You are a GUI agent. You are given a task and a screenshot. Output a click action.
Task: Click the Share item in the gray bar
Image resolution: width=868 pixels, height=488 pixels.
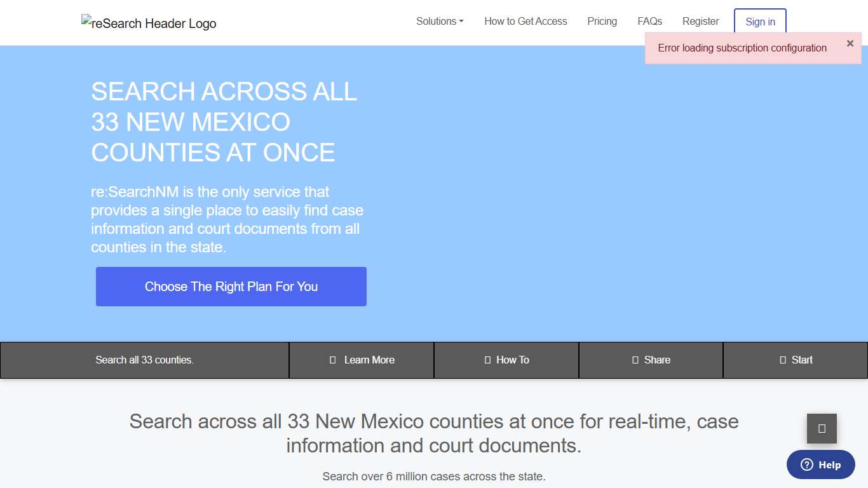651,360
